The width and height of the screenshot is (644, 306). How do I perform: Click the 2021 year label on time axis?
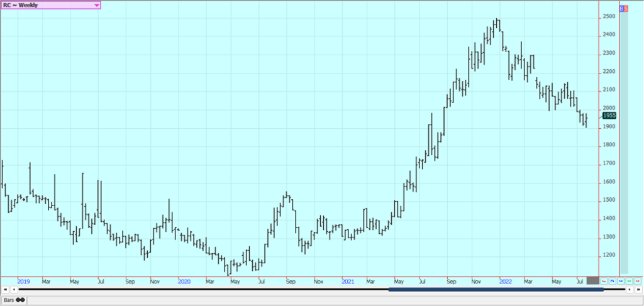tap(348, 281)
